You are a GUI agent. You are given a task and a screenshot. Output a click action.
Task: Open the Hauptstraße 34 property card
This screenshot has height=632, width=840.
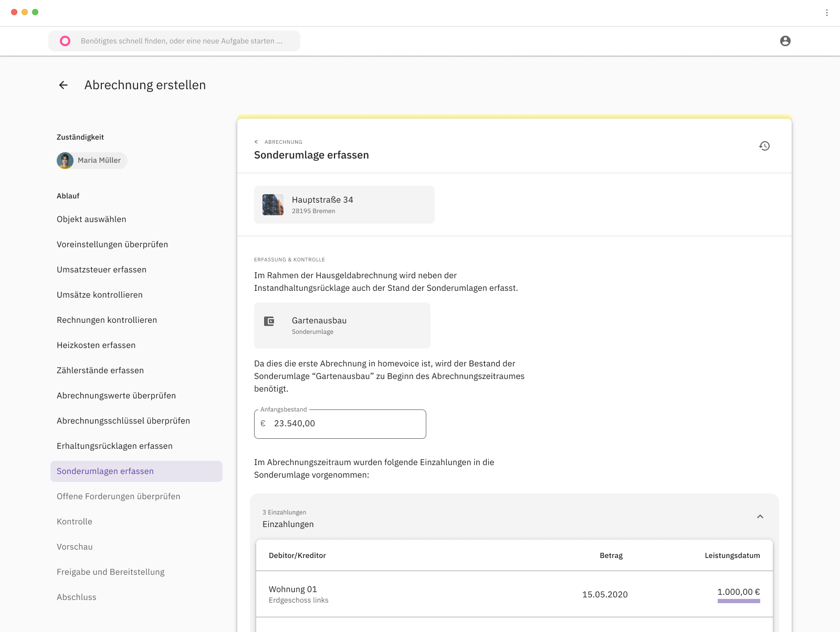(344, 205)
